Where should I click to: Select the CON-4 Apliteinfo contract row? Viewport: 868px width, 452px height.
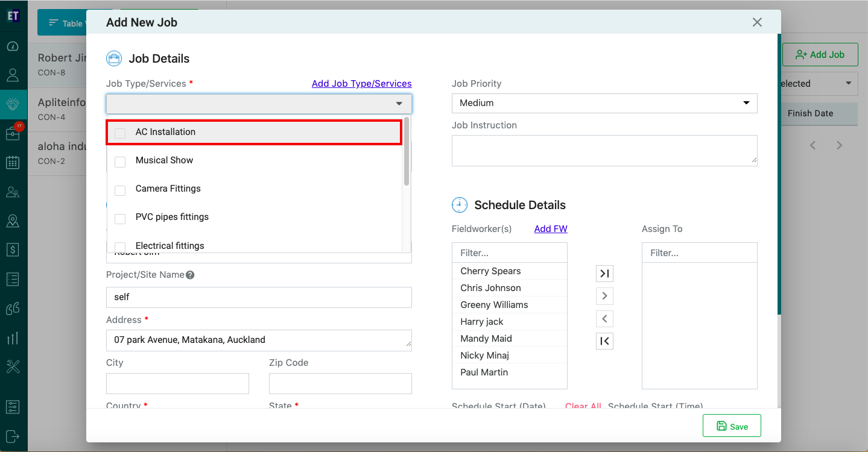[x=57, y=110]
